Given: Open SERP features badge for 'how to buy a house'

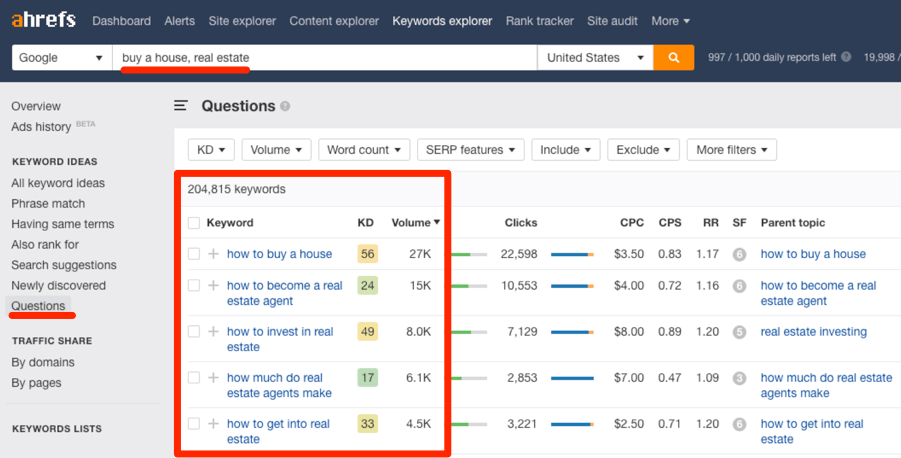Looking at the screenshot, I should coord(739,254).
